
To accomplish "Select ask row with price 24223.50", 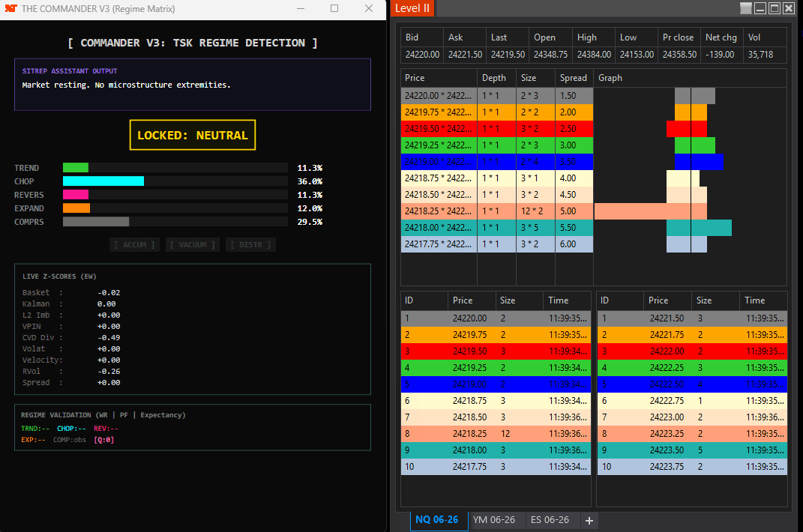I will [x=691, y=450].
